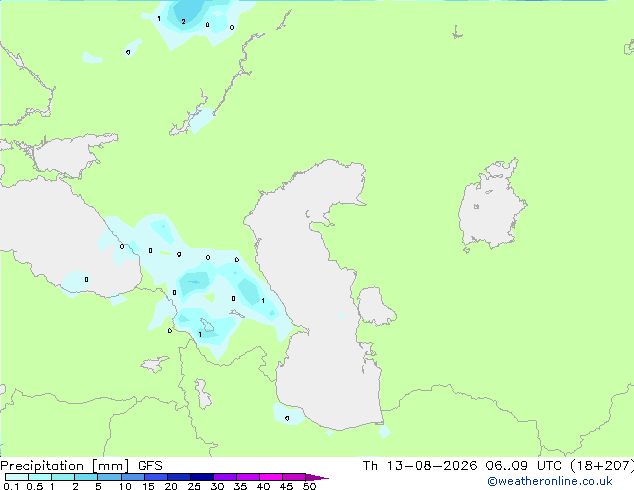Click the '50' legend scale label
Image resolution: width=634 pixels, height=490 pixels.
click(309, 486)
